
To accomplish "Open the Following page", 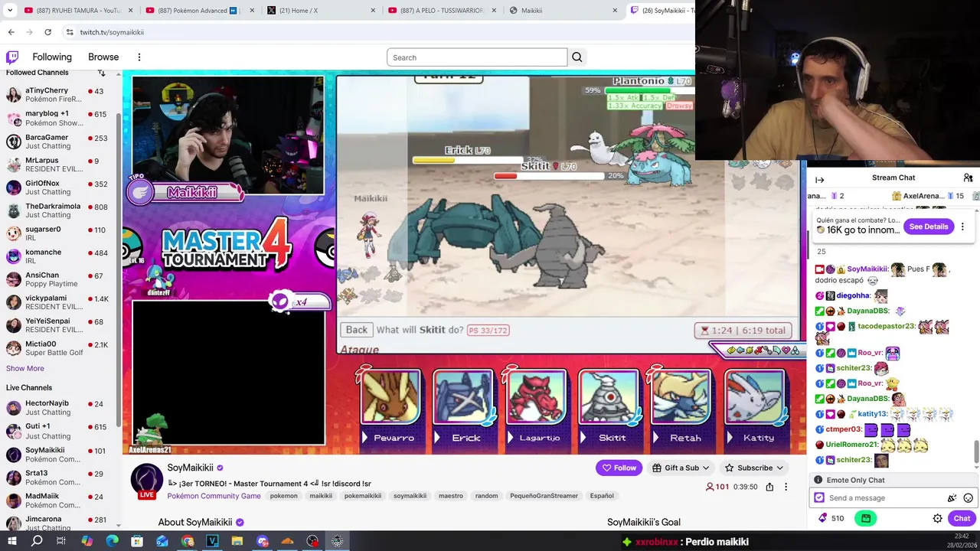I will (x=52, y=57).
